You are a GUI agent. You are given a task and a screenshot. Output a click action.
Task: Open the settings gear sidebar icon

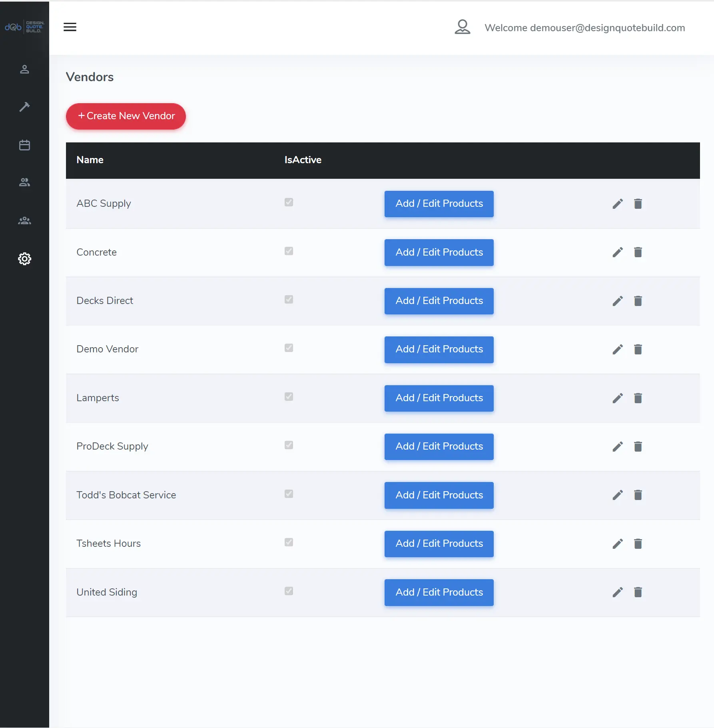point(24,259)
